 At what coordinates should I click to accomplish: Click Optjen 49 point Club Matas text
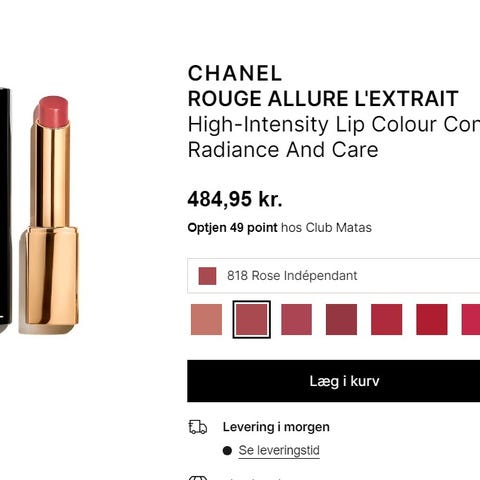point(279,228)
